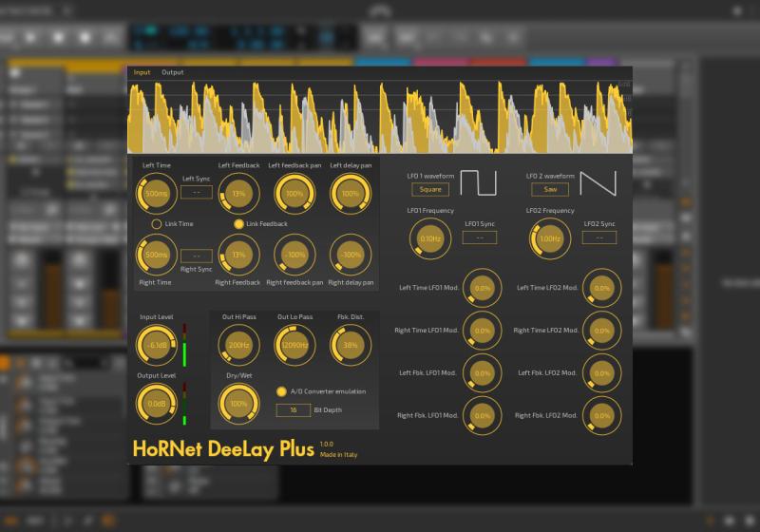760x532 pixels.
Task: Click the Right Time knob showing 500ms
Action: (x=156, y=255)
